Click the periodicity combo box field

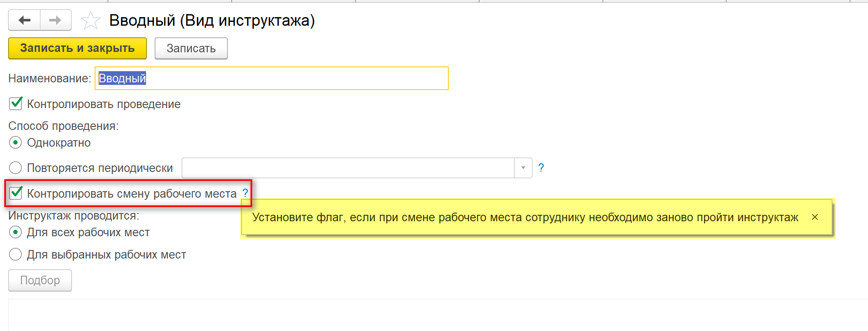(x=348, y=168)
